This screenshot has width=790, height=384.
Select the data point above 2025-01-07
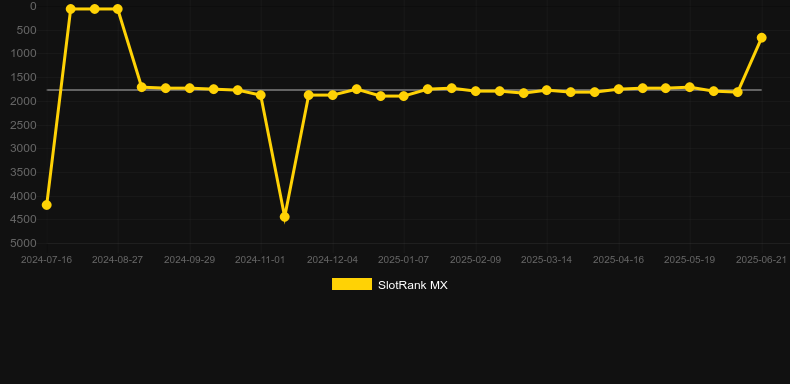(404, 96)
